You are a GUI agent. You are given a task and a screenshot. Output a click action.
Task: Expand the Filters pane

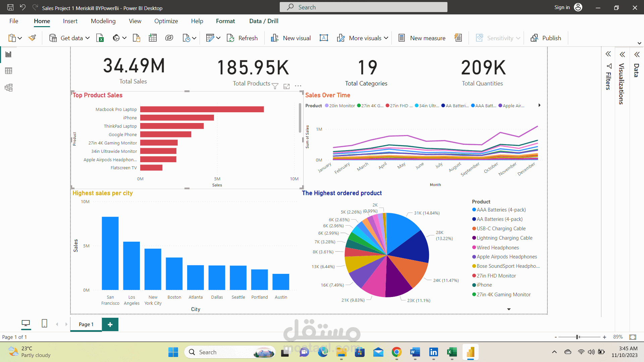[x=608, y=54]
